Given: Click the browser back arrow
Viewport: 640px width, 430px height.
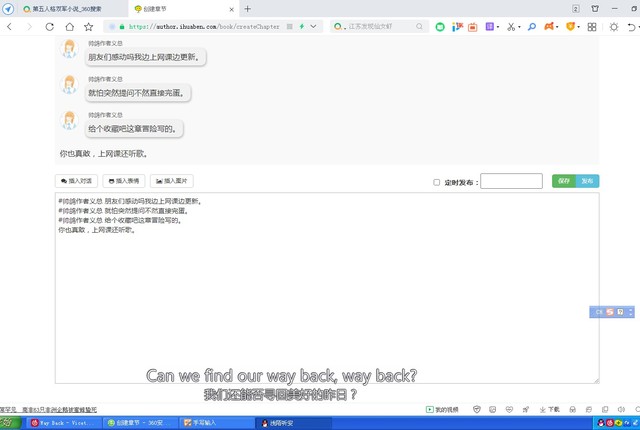Looking at the screenshot, I should click(10, 27).
